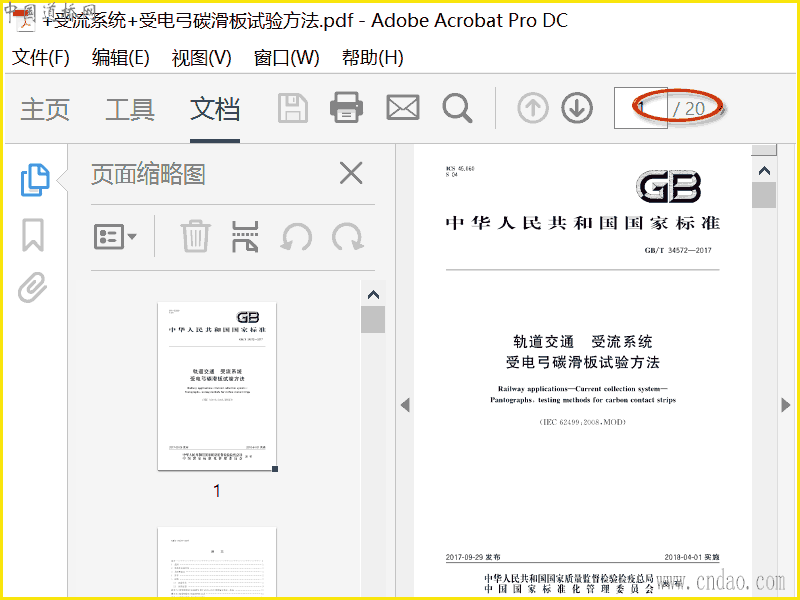Click the 轨道交通 受流系统 heading
800x600 pixels.
pyautogui.click(x=583, y=341)
